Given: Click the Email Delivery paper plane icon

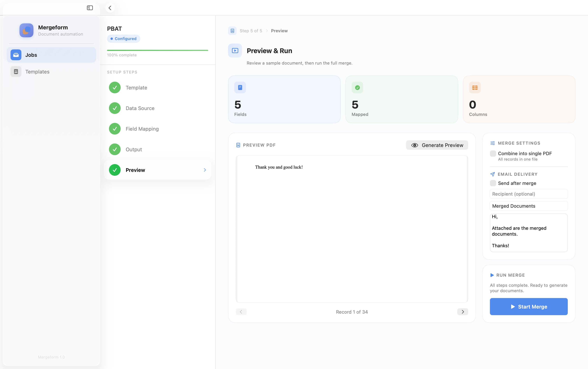Looking at the screenshot, I should coord(493,174).
